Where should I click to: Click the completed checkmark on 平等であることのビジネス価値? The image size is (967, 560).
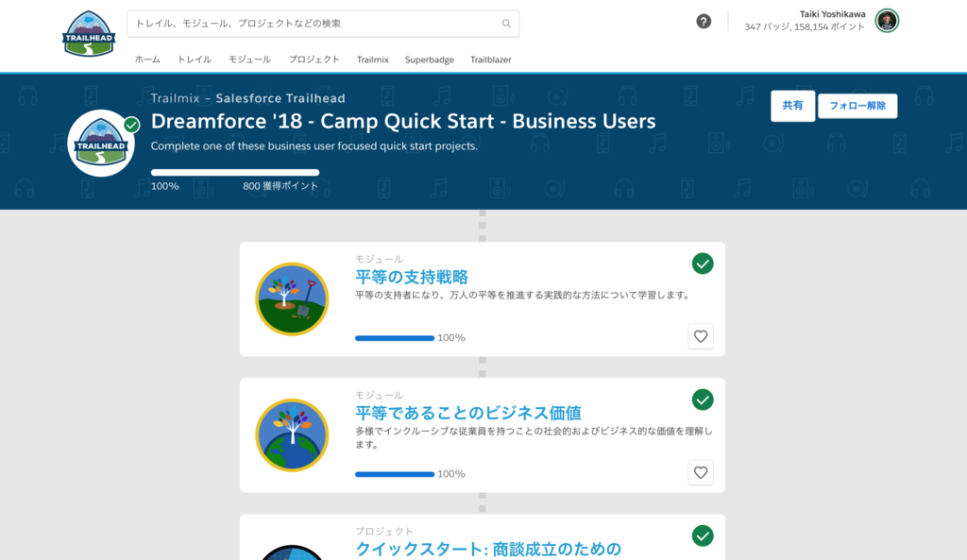coord(703,399)
